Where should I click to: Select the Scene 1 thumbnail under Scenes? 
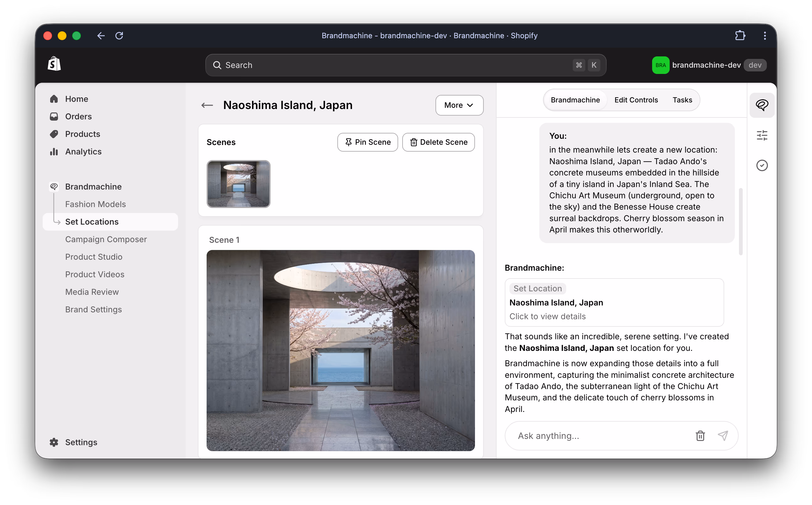238,184
